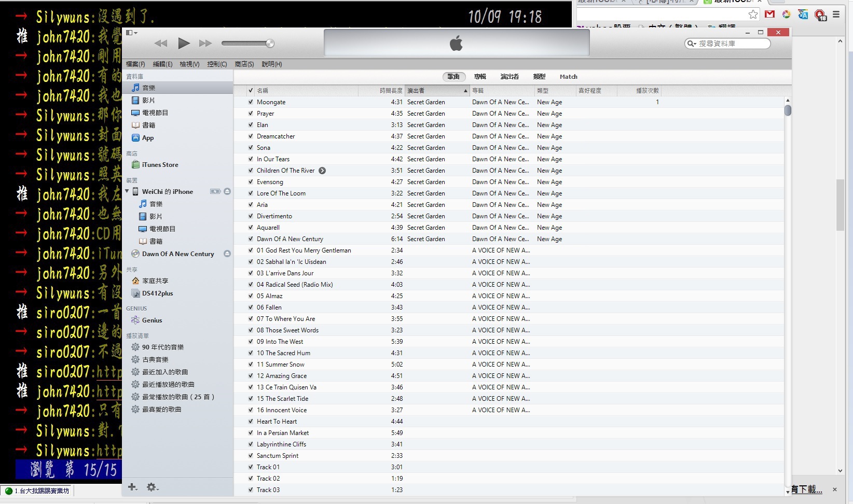
Task: Sort by the 名稱 column header
Action: tap(307, 91)
